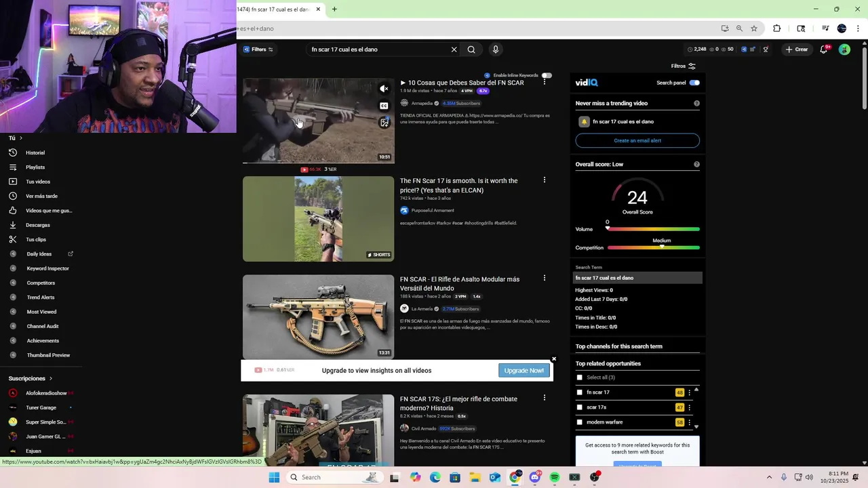The width and height of the screenshot is (868, 488).
Task: Click the page vertical scrollbar
Action: coord(865,78)
